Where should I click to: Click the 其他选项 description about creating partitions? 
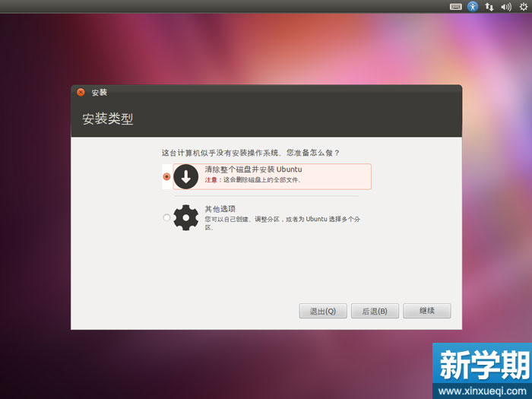[282, 223]
